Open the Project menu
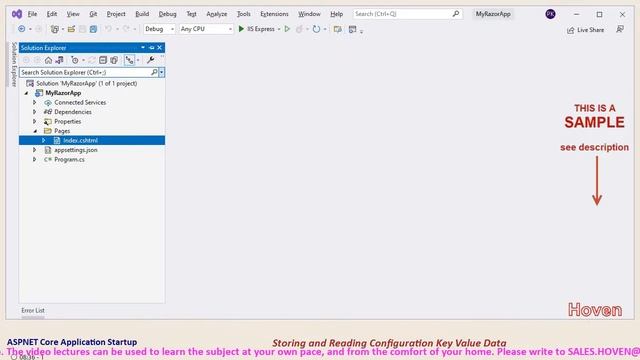Image resolution: width=640 pixels, height=360 pixels. tap(116, 14)
